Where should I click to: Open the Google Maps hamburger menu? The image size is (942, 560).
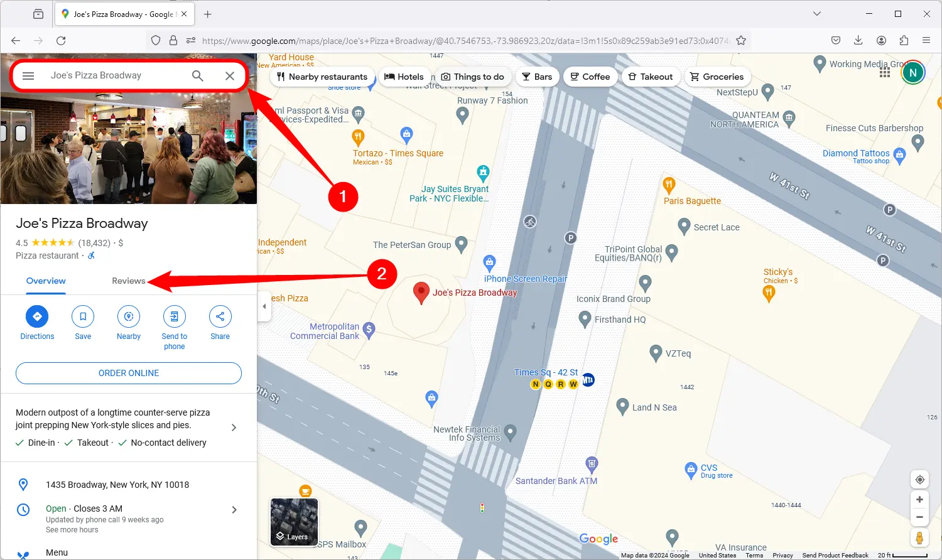(x=28, y=76)
